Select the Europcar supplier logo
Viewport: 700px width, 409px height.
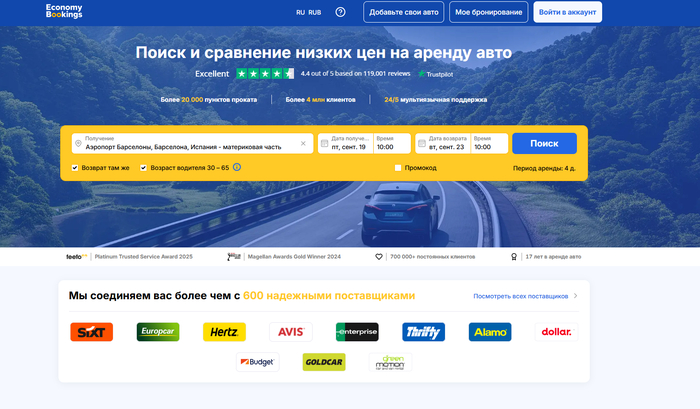click(x=158, y=332)
